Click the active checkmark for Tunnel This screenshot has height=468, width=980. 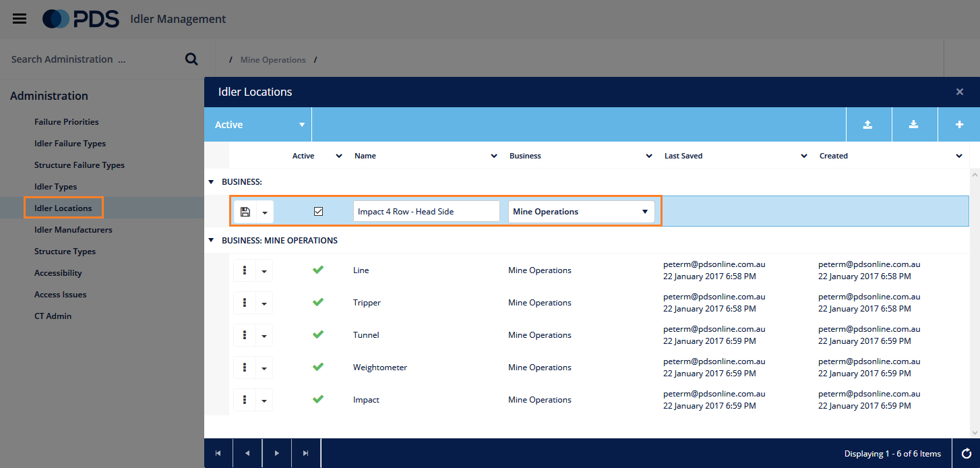(318, 334)
